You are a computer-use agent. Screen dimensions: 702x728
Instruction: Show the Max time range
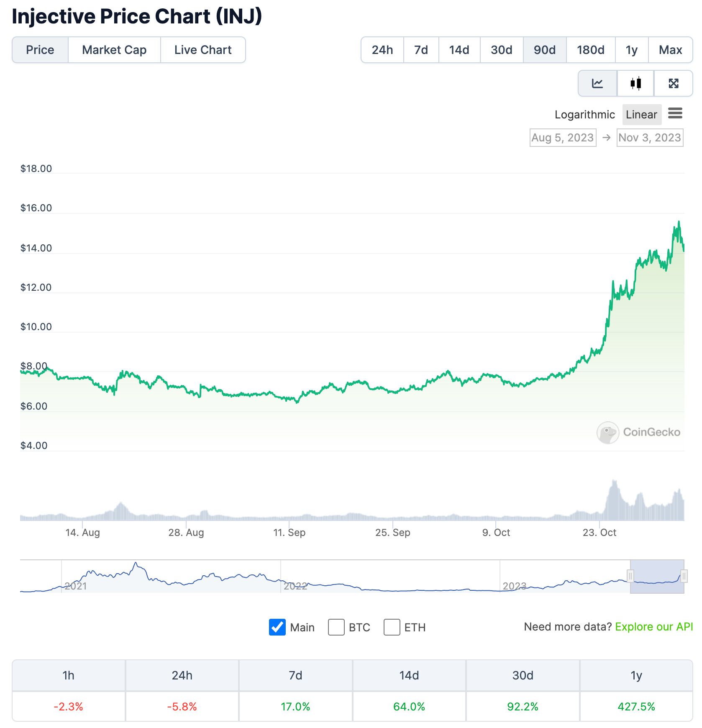point(670,50)
